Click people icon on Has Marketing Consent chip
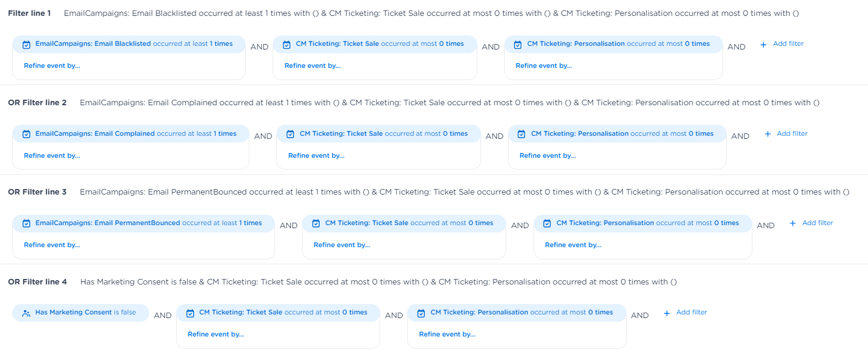The width and height of the screenshot is (868, 353). pyautogui.click(x=26, y=313)
